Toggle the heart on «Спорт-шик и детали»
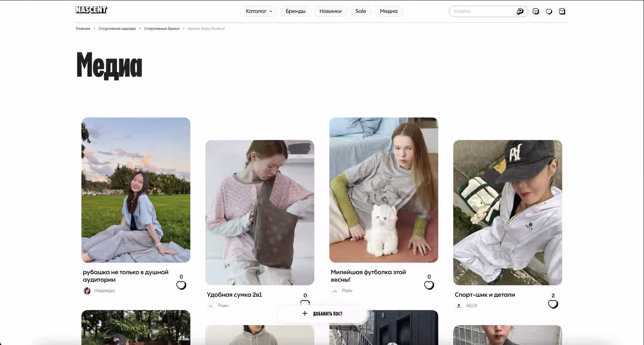 [553, 304]
